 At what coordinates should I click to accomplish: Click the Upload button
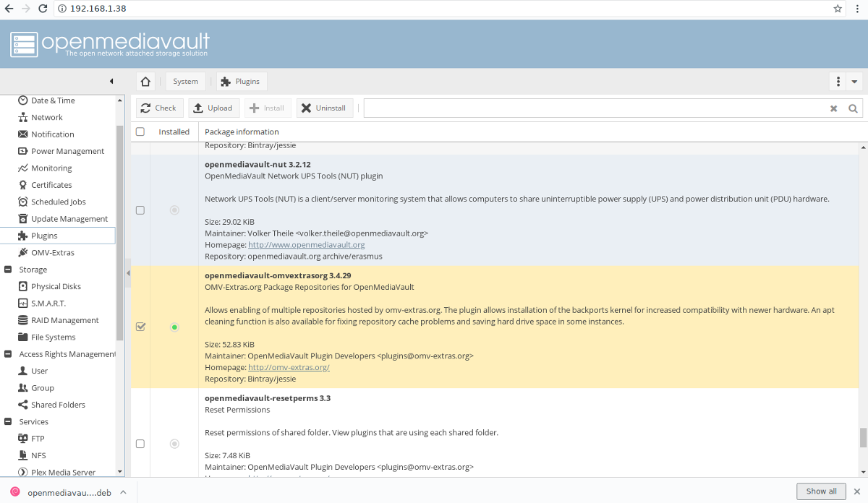click(213, 108)
